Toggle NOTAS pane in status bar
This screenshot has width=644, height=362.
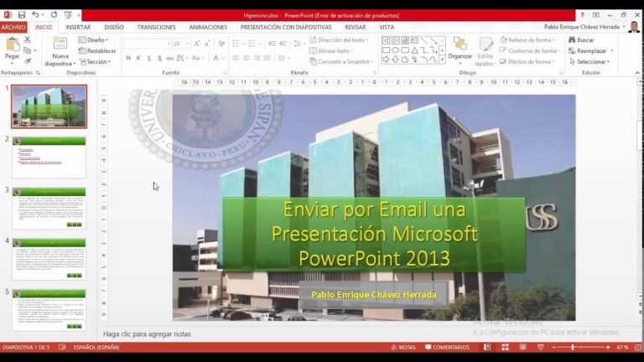[x=403, y=347]
